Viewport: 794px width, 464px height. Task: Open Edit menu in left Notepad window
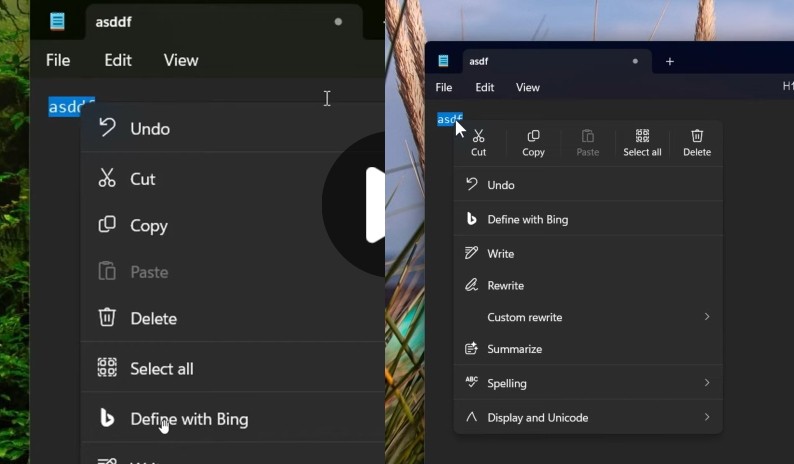click(x=118, y=60)
